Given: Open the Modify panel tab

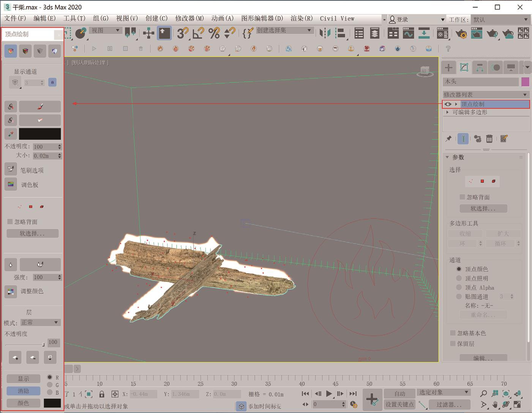Looking at the screenshot, I should pyautogui.click(x=464, y=68).
